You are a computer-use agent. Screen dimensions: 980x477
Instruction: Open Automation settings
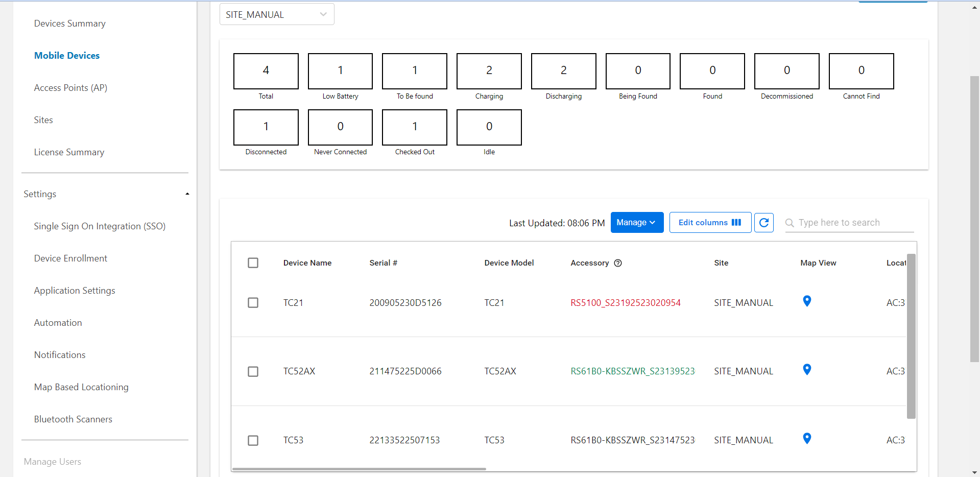coord(58,323)
